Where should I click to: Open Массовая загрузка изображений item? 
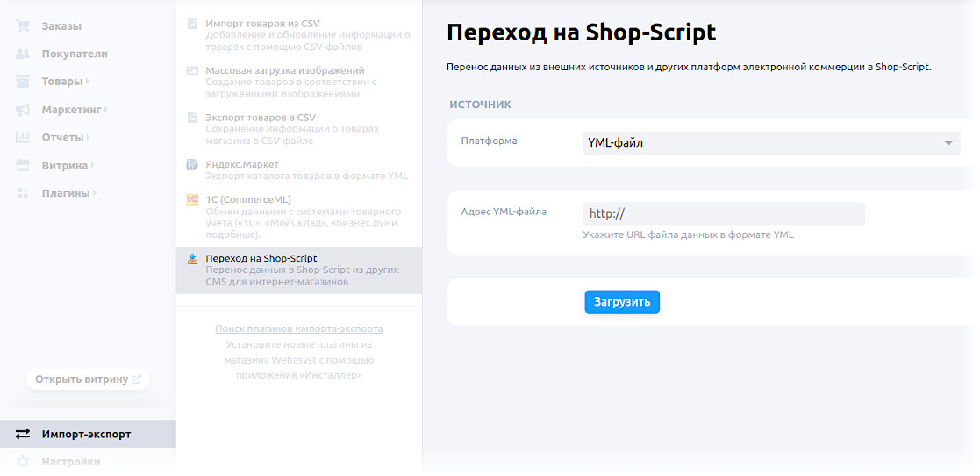pyautogui.click(x=284, y=70)
